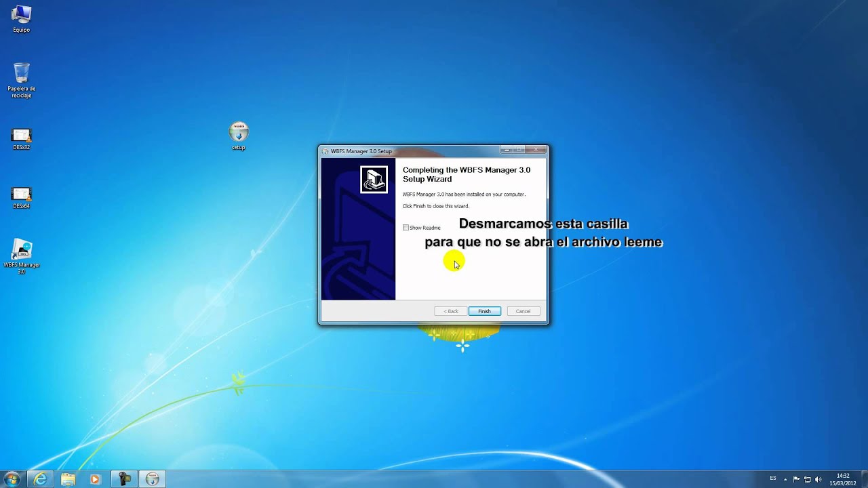Click the Cancel button in setup wizard

(x=523, y=311)
